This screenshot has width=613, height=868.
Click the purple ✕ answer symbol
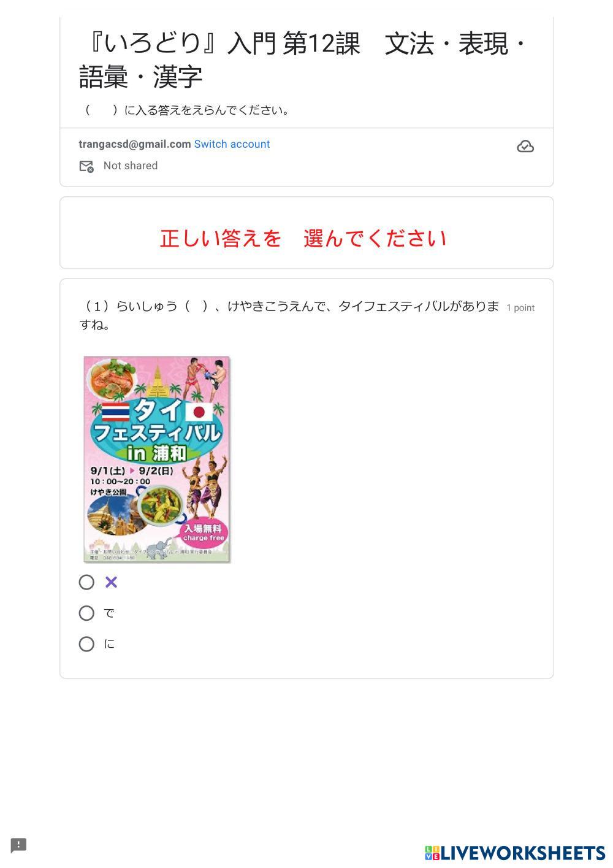(111, 582)
